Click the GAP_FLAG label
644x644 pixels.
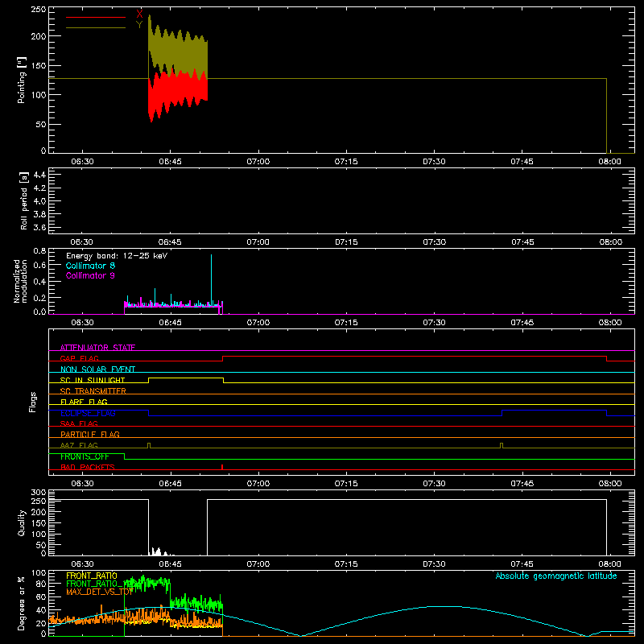pyautogui.click(x=79, y=358)
